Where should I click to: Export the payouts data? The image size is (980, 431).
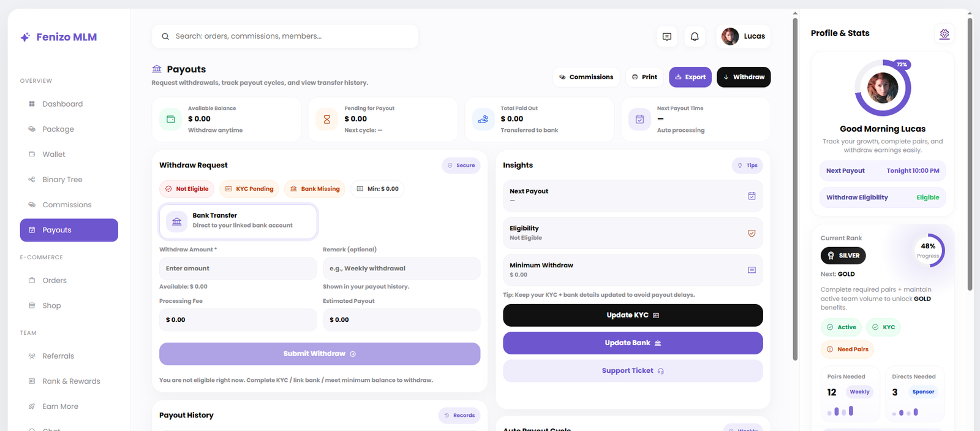pyautogui.click(x=690, y=77)
